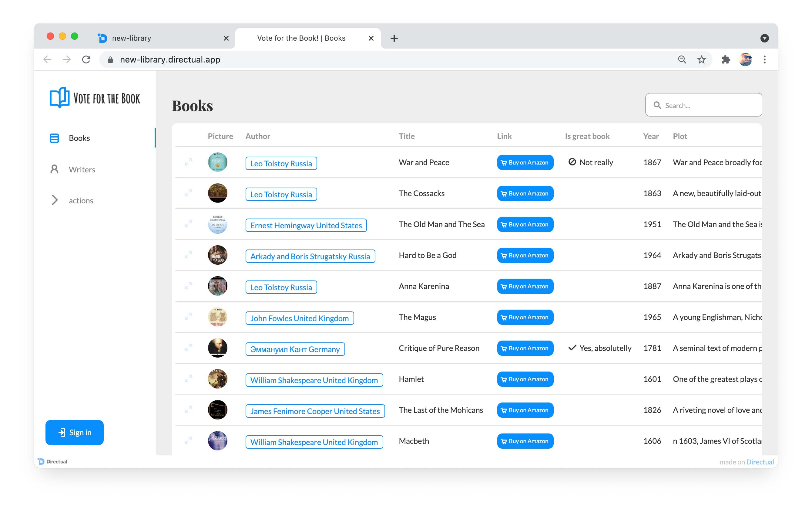Click the bookmark star icon in address bar
This screenshot has height=513, width=812.
pyautogui.click(x=701, y=60)
